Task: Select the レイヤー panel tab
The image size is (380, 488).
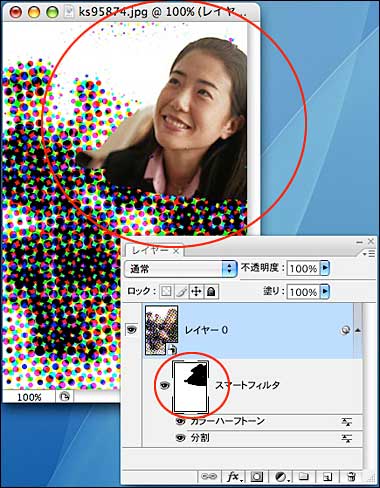Action: (x=150, y=251)
